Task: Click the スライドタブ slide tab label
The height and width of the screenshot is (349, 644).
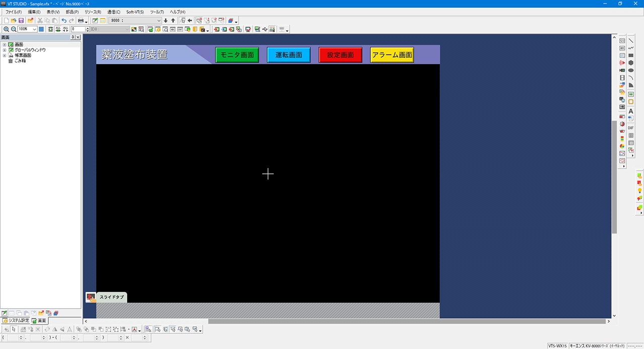Action: (x=111, y=297)
